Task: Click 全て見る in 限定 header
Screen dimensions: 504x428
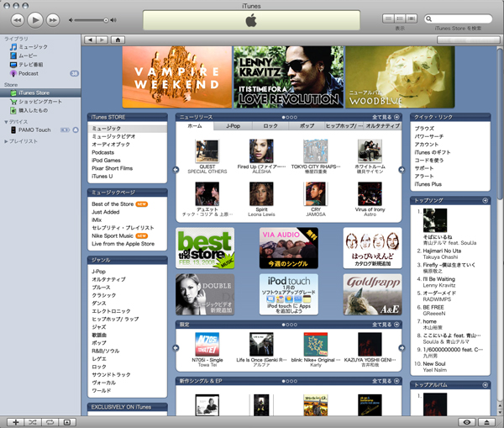Action: coord(386,325)
